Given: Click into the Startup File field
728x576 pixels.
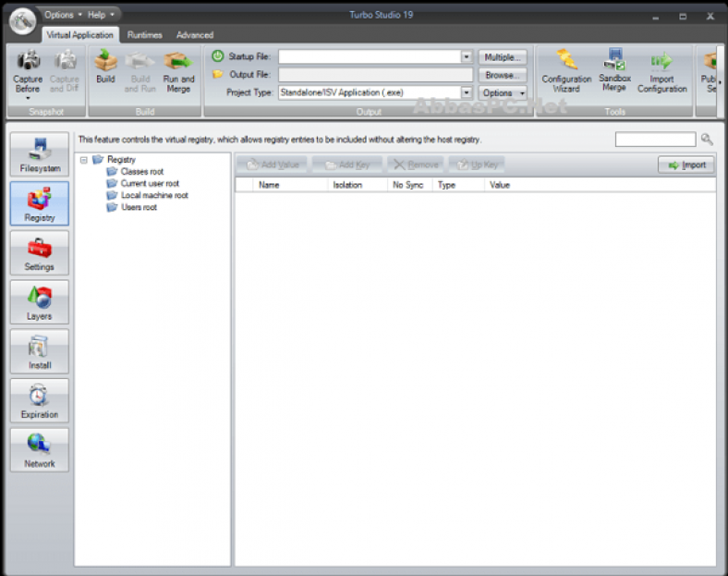Looking at the screenshot, I should point(370,56).
